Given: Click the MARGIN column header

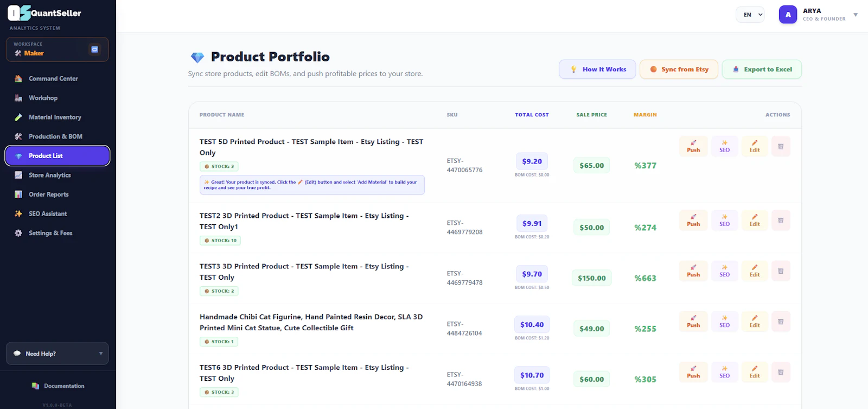Looking at the screenshot, I should [x=645, y=115].
